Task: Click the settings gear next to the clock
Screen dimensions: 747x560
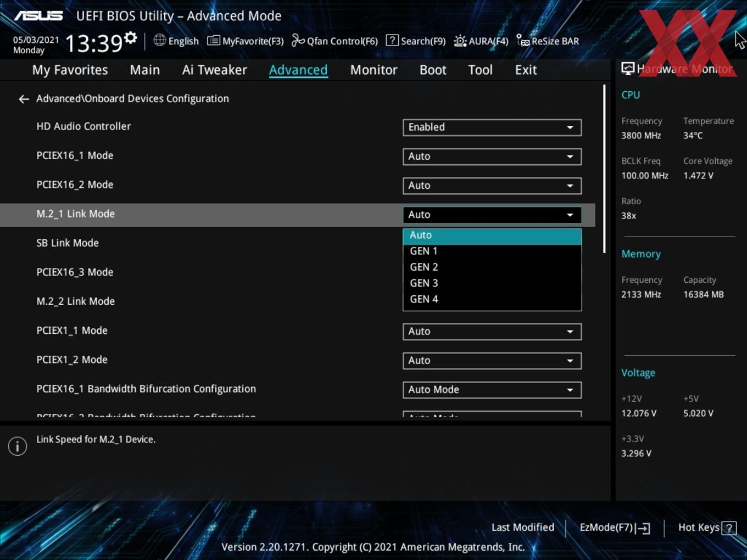Action: tap(131, 38)
